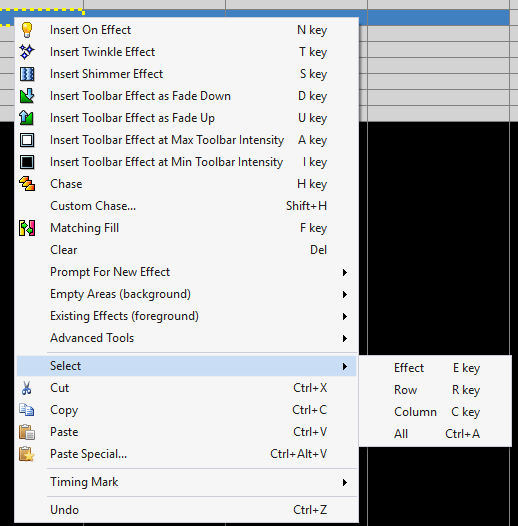Insert effect at Min Toolbar Intensity
The height and width of the screenshot is (526, 518).
point(186,162)
